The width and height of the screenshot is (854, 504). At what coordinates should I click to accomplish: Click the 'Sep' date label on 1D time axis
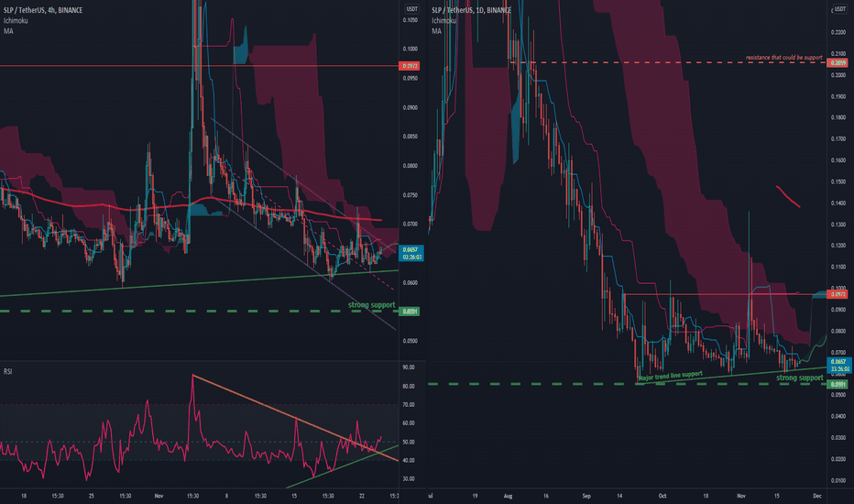coord(586,496)
